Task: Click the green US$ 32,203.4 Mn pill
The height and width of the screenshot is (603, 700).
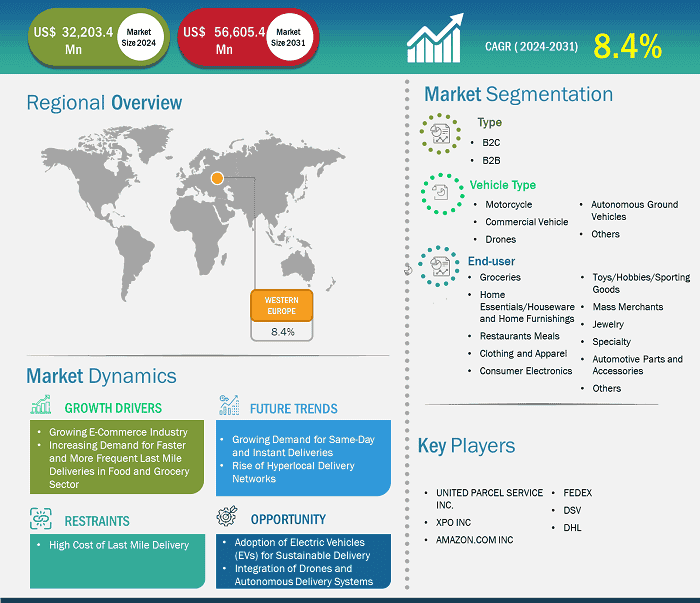Action: click(99, 38)
